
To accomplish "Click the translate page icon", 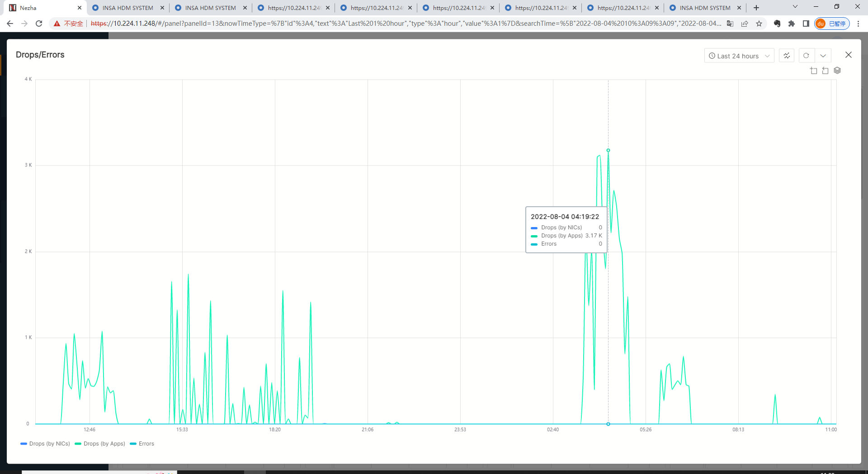I will 730,24.
